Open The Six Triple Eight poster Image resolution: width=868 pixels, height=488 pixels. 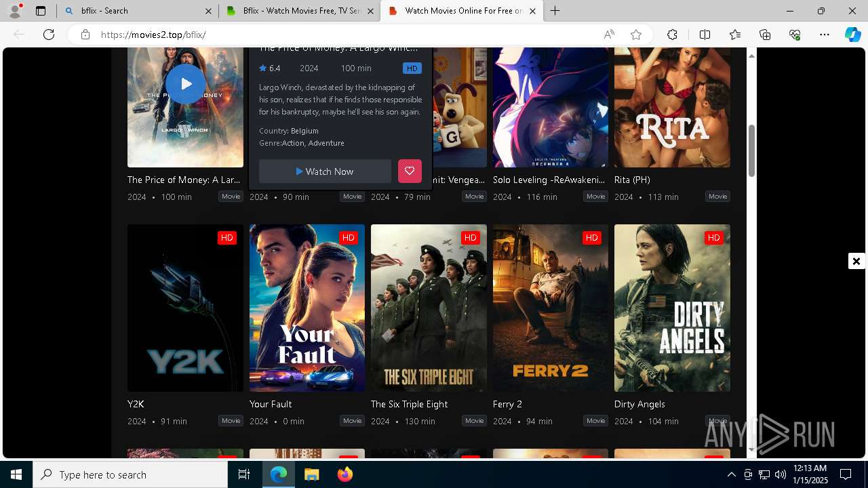tap(429, 308)
